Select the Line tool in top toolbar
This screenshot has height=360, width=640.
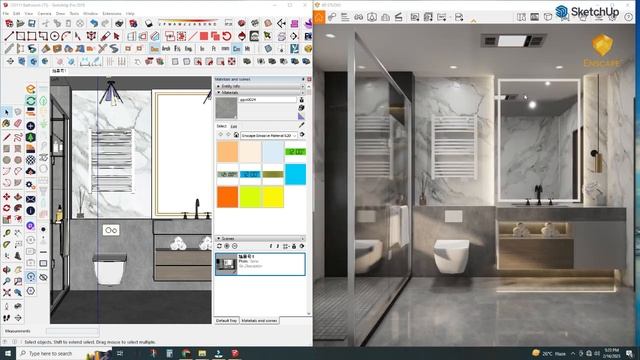click(x=9, y=36)
